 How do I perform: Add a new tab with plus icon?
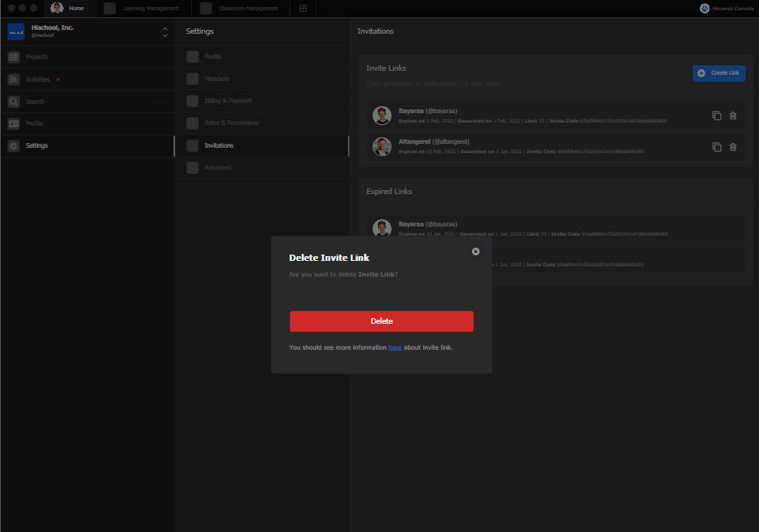pyautogui.click(x=303, y=9)
